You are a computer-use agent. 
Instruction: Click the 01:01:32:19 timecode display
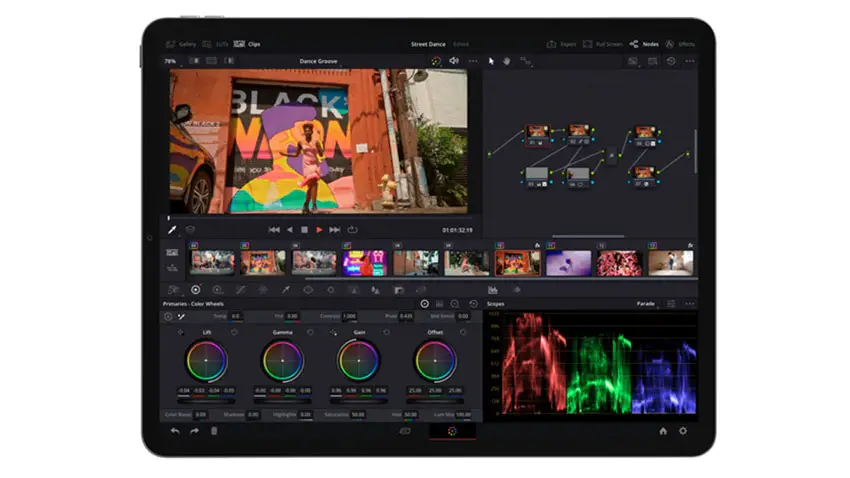click(x=458, y=230)
